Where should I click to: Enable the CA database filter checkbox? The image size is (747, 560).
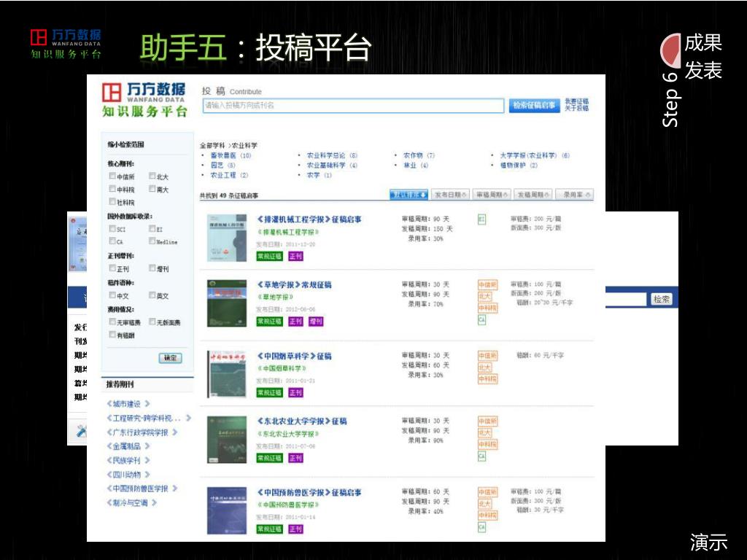click(x=112, y=241)
